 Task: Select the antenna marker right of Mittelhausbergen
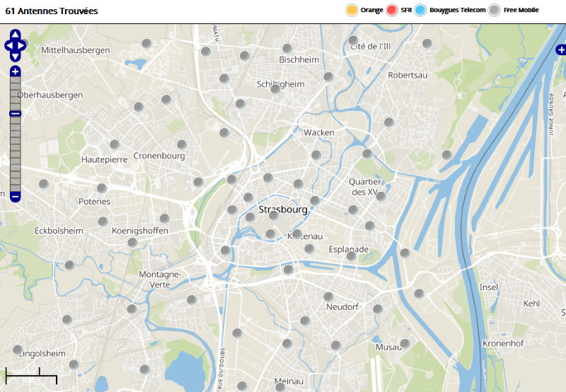[x=146, y=43]
